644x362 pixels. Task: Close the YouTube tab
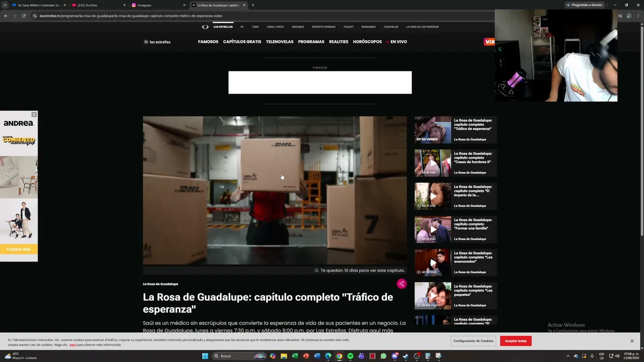(x=124, y=5)
